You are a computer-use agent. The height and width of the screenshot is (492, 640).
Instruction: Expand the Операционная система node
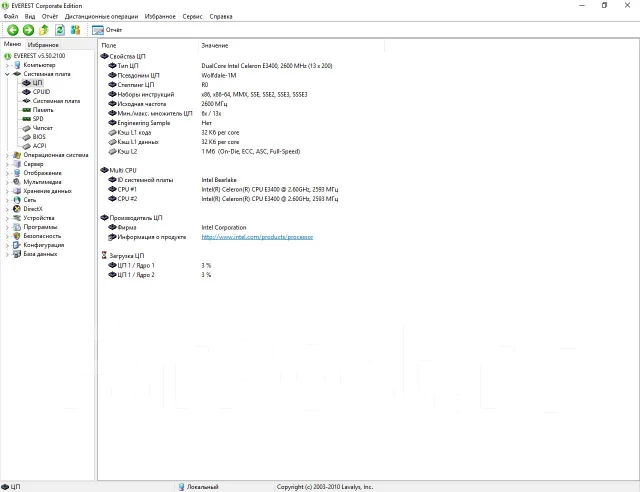[7, 155]
